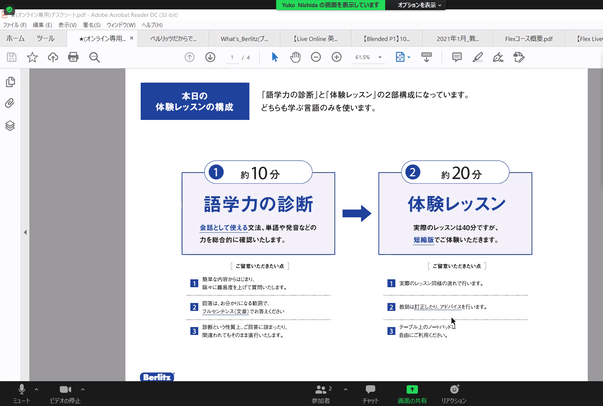Open the Window (ウィンドウ) menu
The image size is (603, 406).
pos(121,25)
